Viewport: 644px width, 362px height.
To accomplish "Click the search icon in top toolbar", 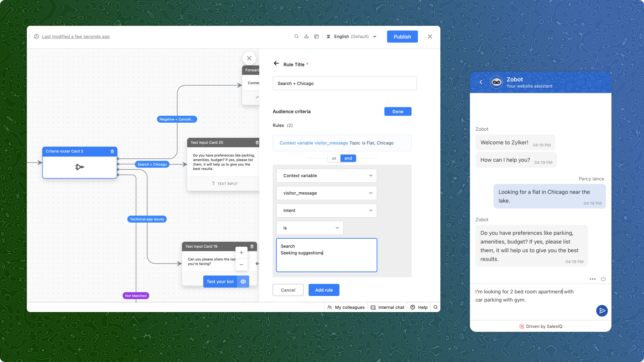I will (297, 37).
